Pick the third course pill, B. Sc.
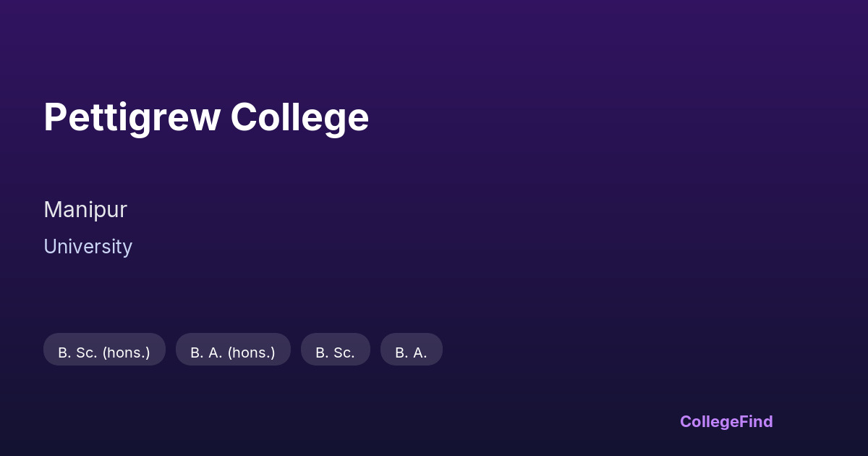Screen dimensions: 868x456 click(x=335, y=352)
